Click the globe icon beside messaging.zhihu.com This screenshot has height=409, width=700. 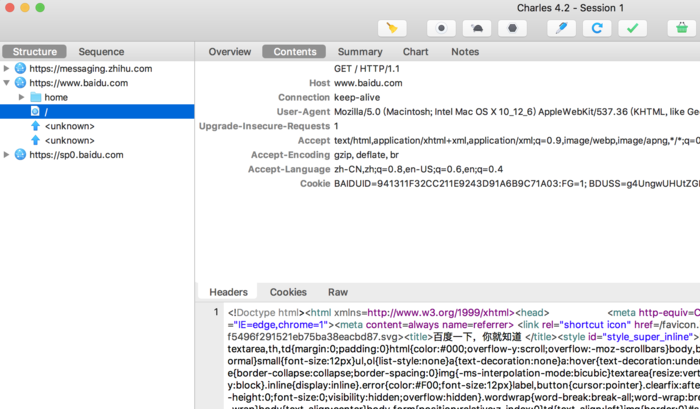(20, 68)
